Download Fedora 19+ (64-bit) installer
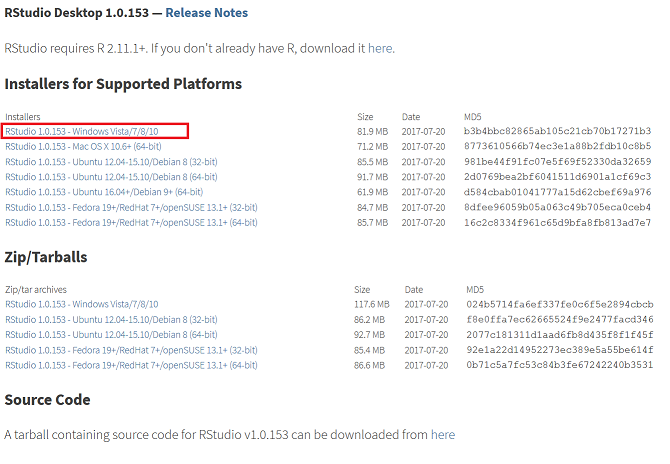670x464 pixels. [131, 223]
